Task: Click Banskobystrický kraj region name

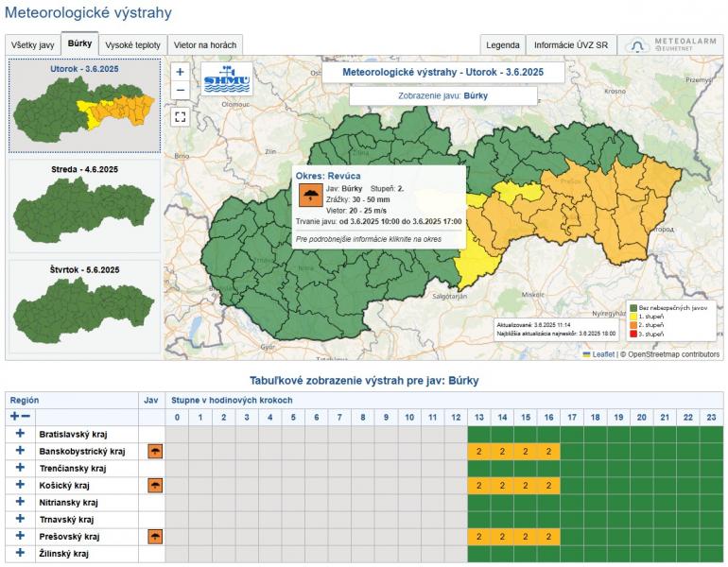Action: 82,452
